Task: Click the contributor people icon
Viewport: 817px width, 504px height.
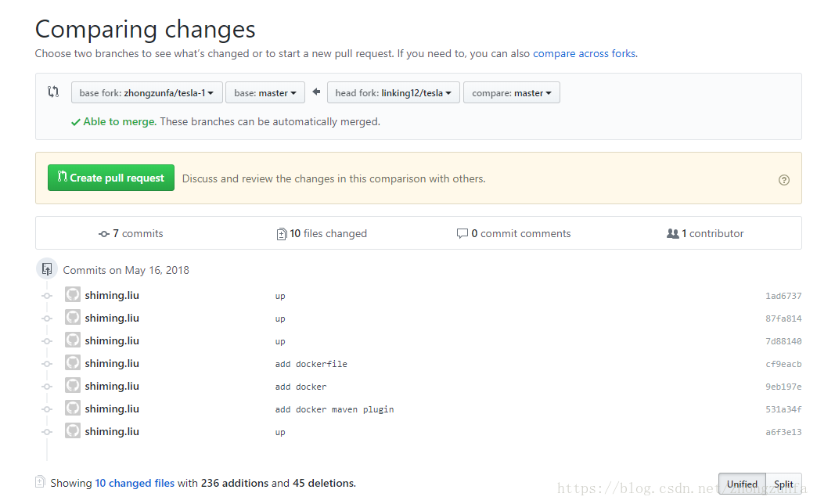Action: click(x=673, y=233)
